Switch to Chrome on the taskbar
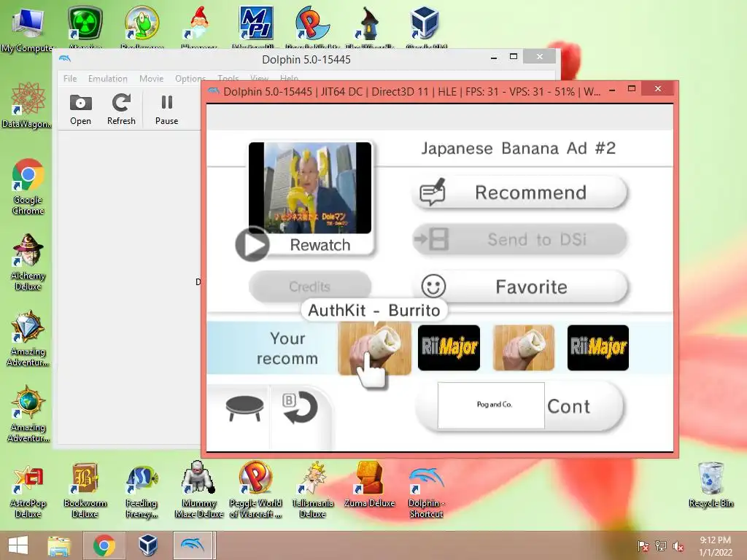 [104, 545]
